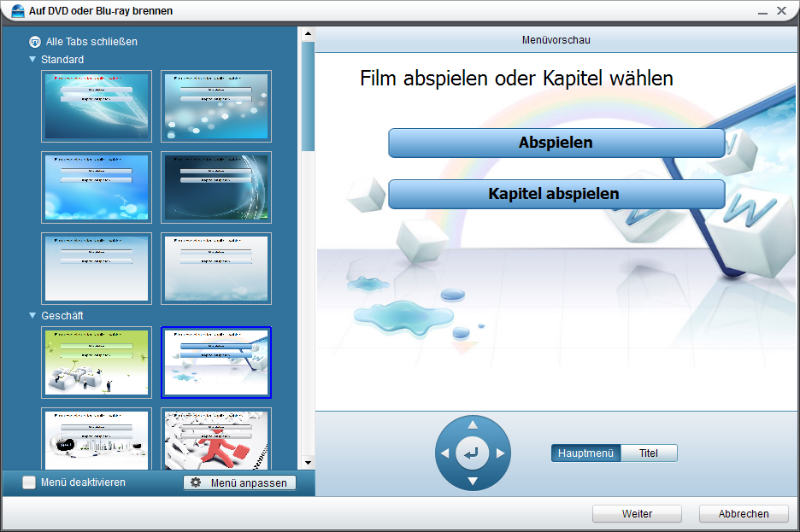Click Kapitel abspielen button in preview

(x=556, y=194)
